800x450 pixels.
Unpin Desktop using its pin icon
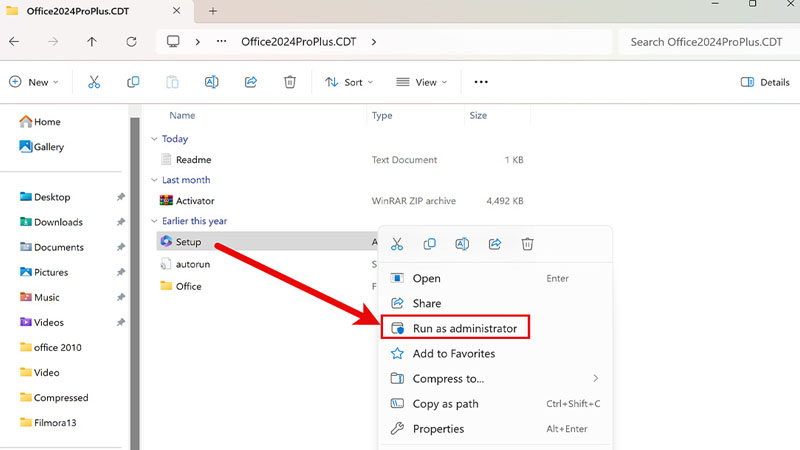121,197
